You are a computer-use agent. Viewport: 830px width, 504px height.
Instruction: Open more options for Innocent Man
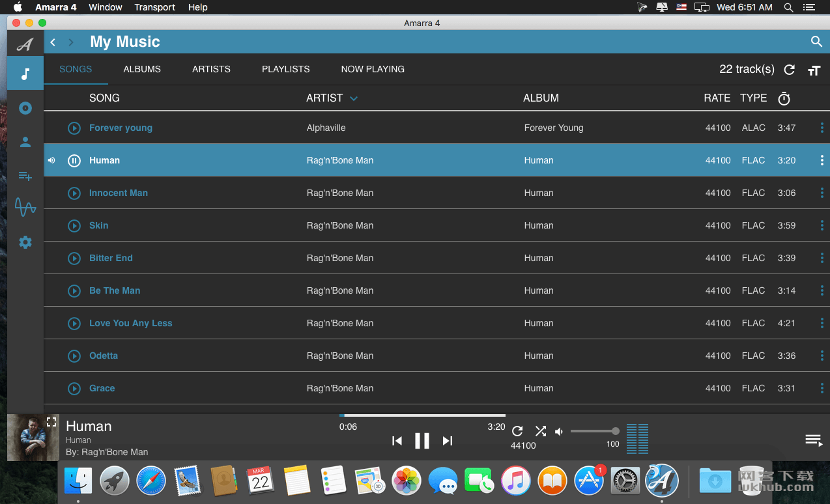coord(822,193)
